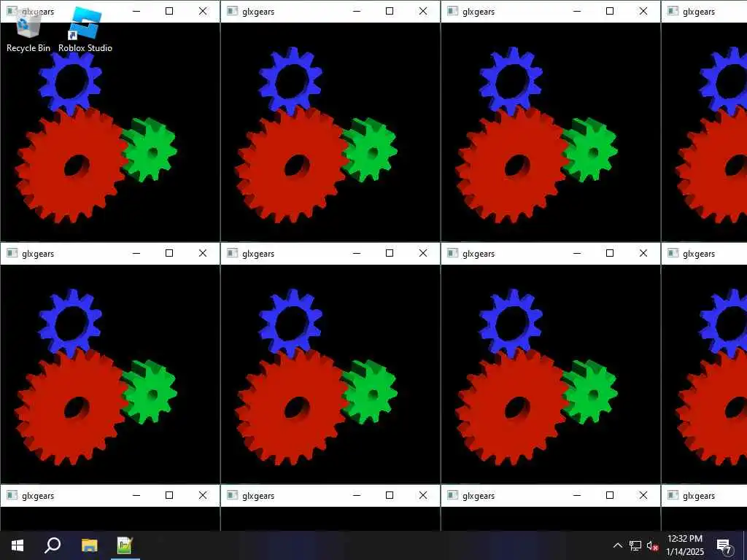Minimize the middle-row third glxgears window

[x=577, y=253]
